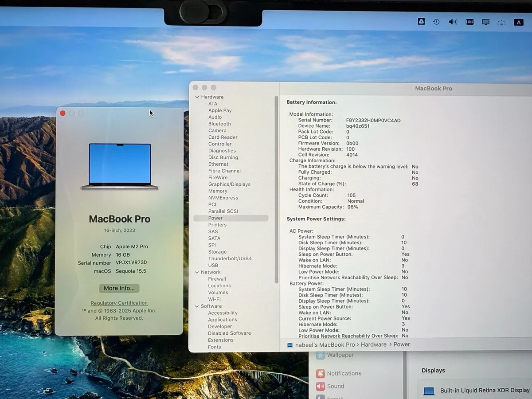The height and width of the screenshot is (399, 532).
Task: Select ATA in the Hardware list
Action: pos(213,104)
